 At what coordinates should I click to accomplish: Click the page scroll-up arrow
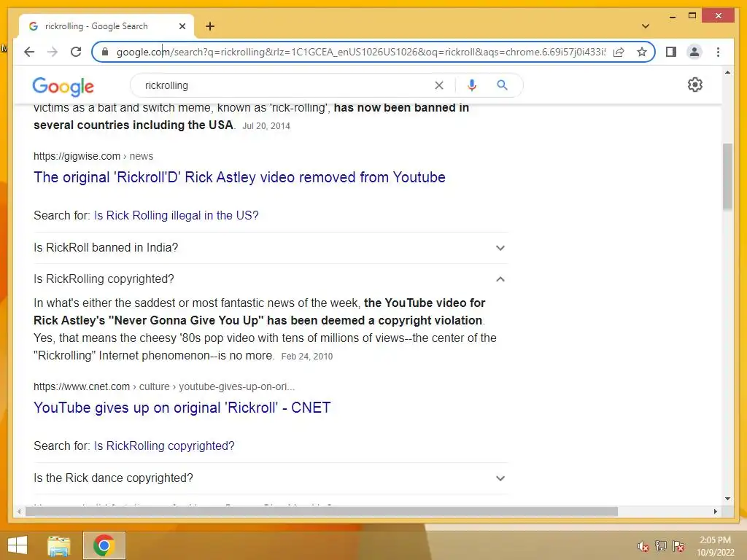tap(727, 72)
